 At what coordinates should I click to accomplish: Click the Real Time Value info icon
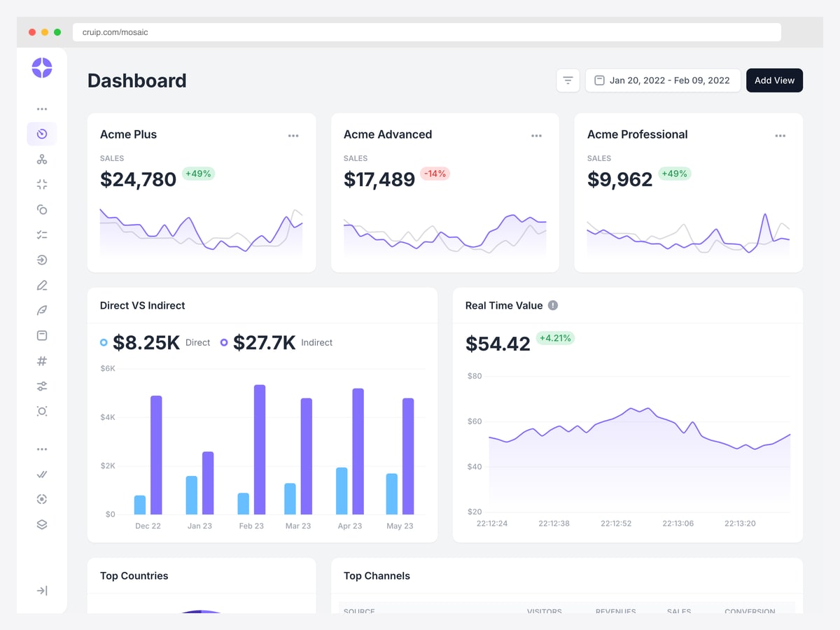pos(553,305)
